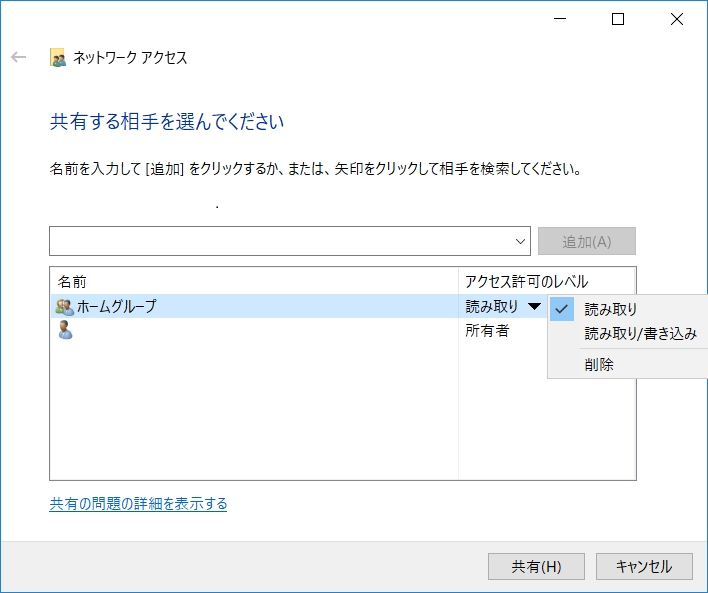Image resolution: width=708 pixels, height=593 pixels.
Task: Click the name entry text field
Action: [x=280, y=241]
